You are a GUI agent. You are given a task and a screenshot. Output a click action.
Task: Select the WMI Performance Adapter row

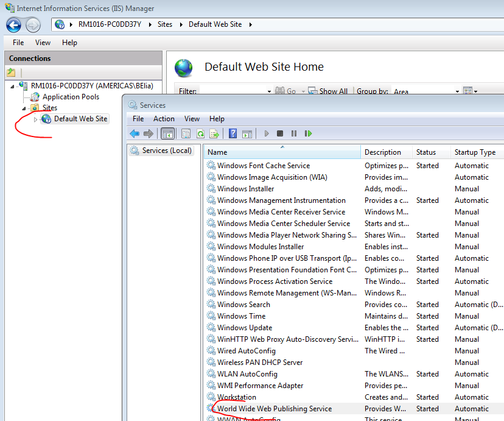point(354,385)
